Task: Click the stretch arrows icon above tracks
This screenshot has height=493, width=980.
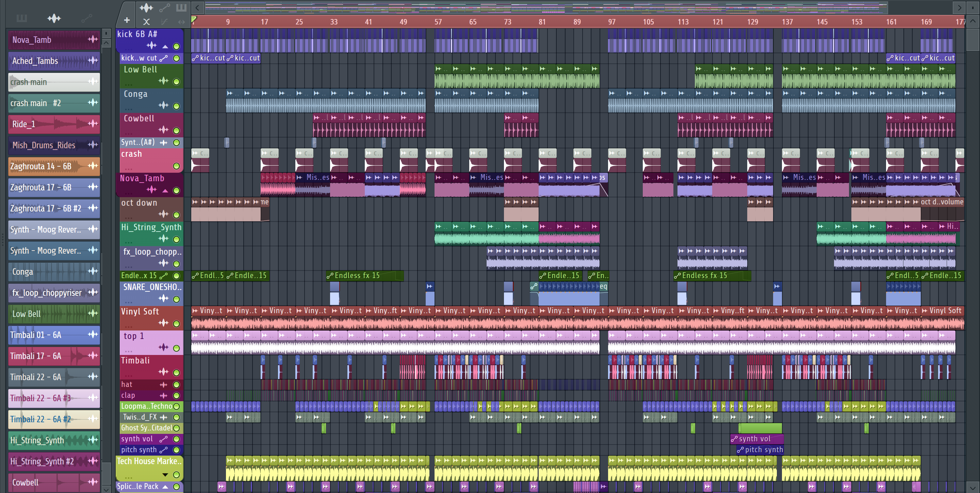Action: 181,22
